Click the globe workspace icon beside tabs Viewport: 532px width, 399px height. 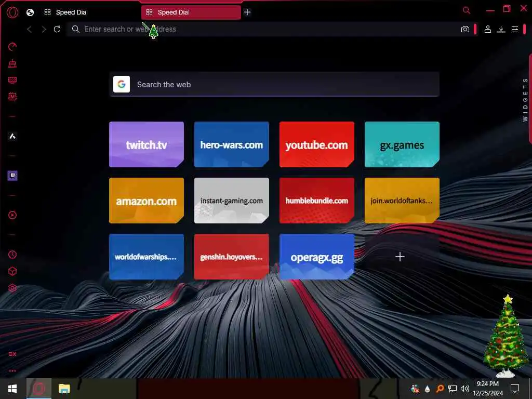tap(30, 12)
